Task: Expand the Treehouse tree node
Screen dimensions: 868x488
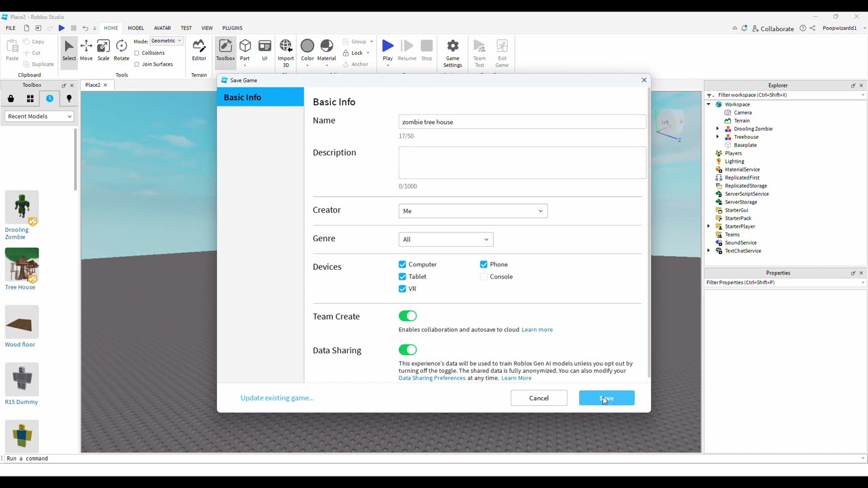Action: [x=717, y=137]
